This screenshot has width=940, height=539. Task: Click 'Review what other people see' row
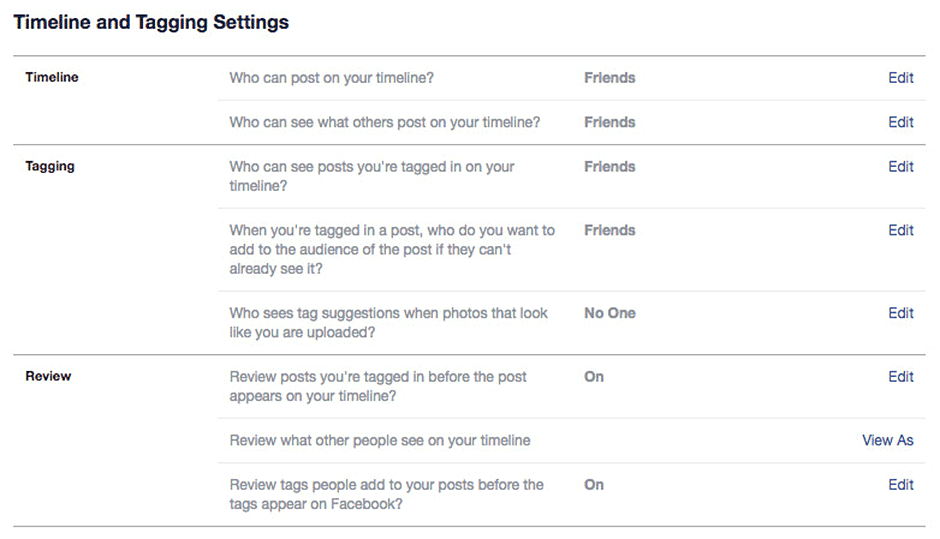380,440
